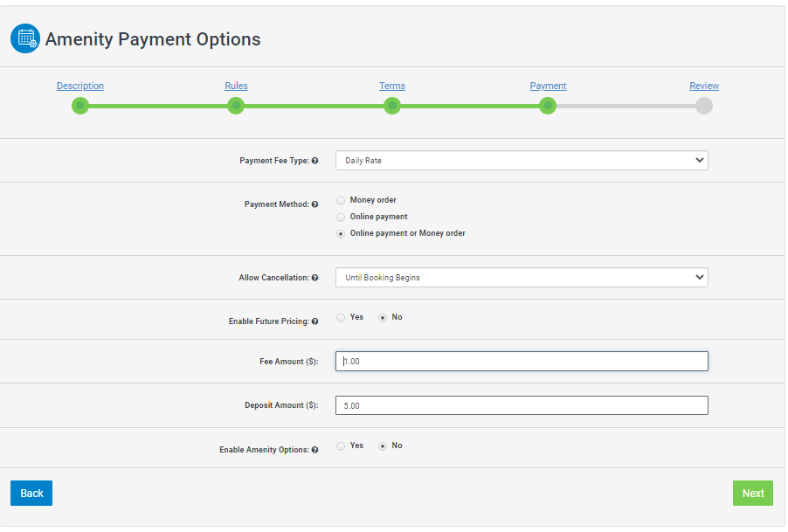The height and width of the screenshot is (532, 788).
Task: Open the Terms step link
Action: tap(392, 86)
